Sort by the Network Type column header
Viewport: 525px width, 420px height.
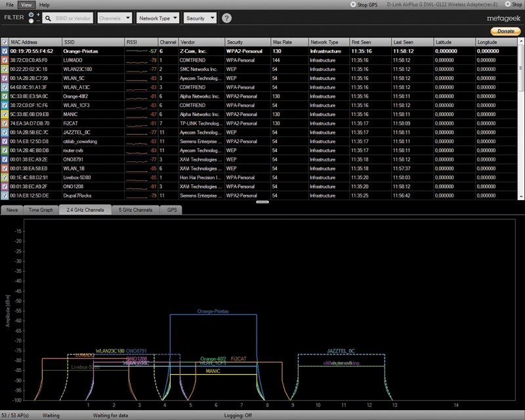[x=329, y=42]
